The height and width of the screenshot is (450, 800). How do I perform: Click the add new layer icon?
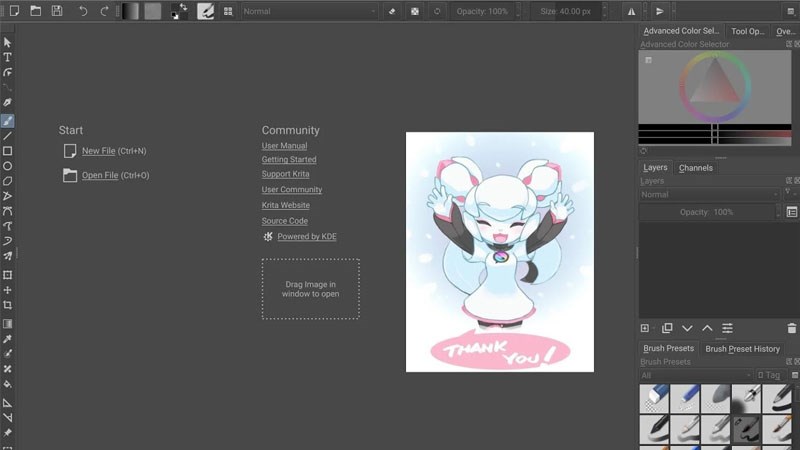pos(645,328)
